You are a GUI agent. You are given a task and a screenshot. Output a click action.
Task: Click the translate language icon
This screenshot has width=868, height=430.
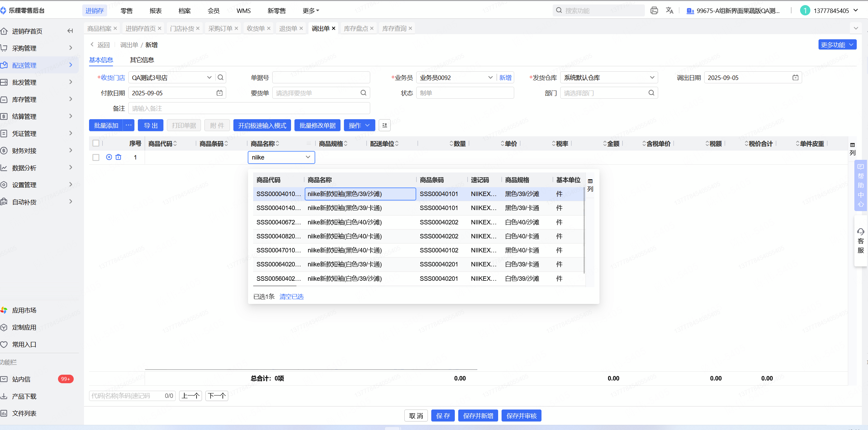click(x=669, y=11)
